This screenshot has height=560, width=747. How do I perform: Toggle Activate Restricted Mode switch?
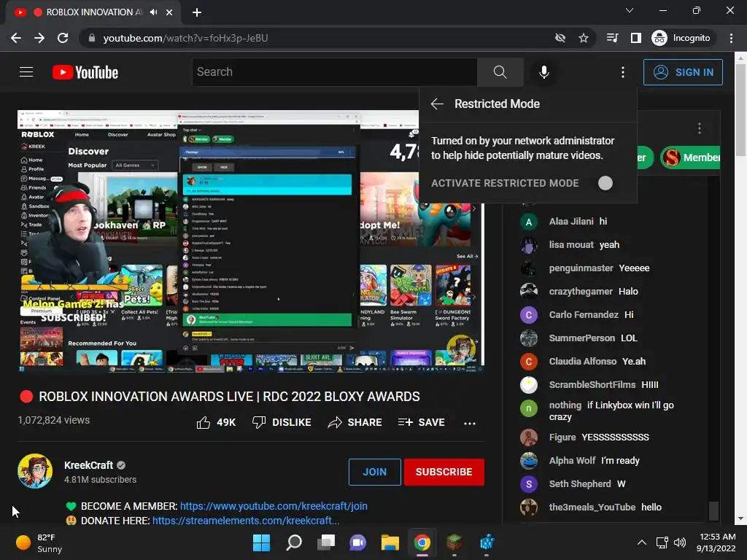(x=605, y=183)
